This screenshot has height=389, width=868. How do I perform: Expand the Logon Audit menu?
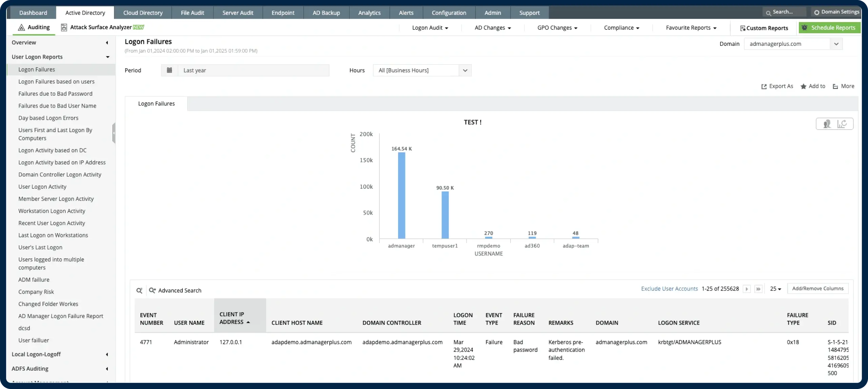tap(430, 28)
